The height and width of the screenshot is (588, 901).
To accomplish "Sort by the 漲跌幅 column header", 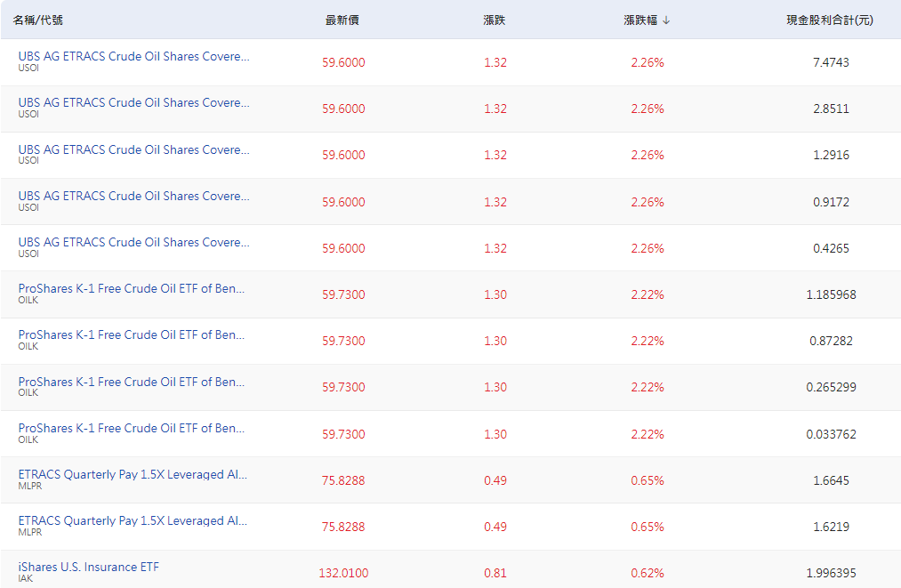I will (647, 20).
